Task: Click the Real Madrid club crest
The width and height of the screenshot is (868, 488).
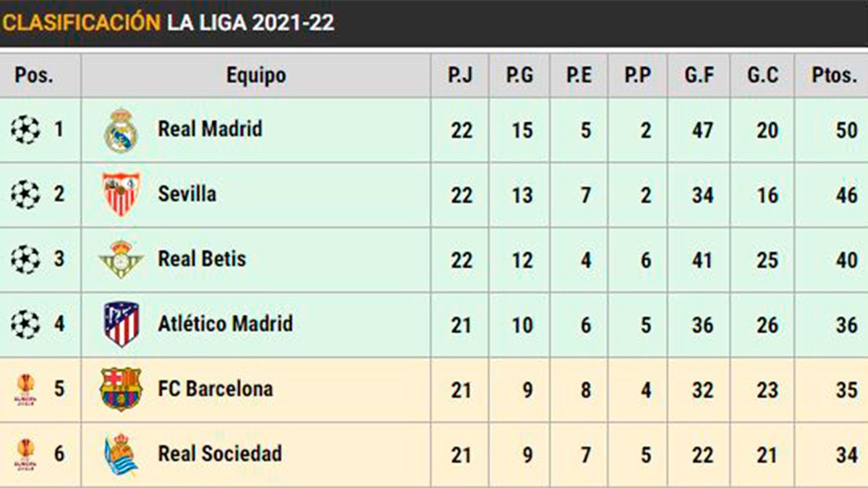Action: click(121, 130)
